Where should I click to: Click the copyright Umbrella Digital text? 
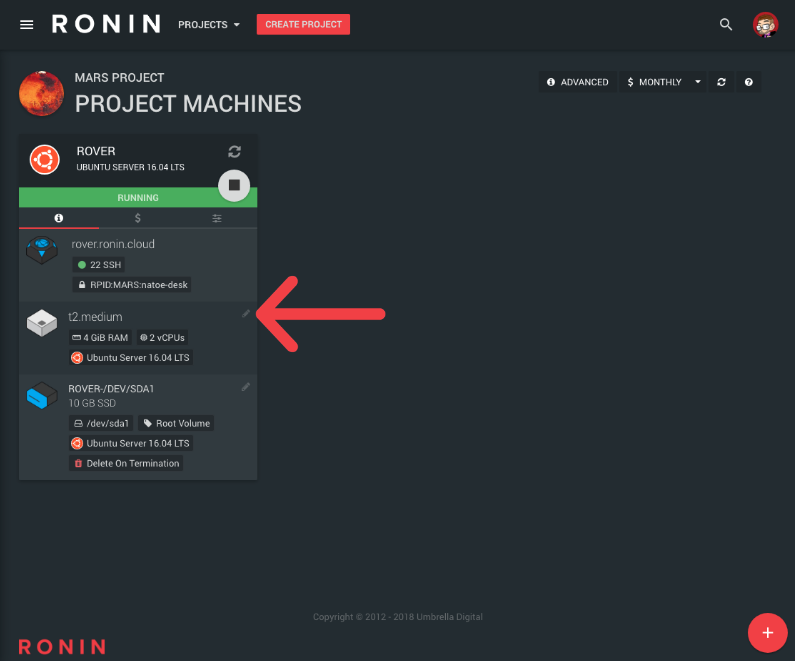[398, 617]
